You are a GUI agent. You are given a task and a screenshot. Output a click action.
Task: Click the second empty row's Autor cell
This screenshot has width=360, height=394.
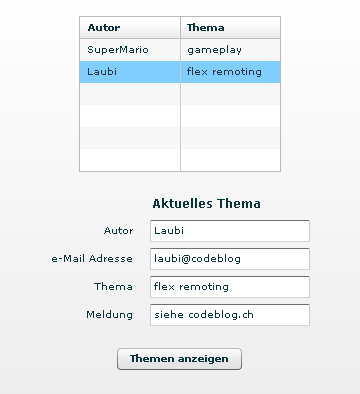click(x=130, y=116)
